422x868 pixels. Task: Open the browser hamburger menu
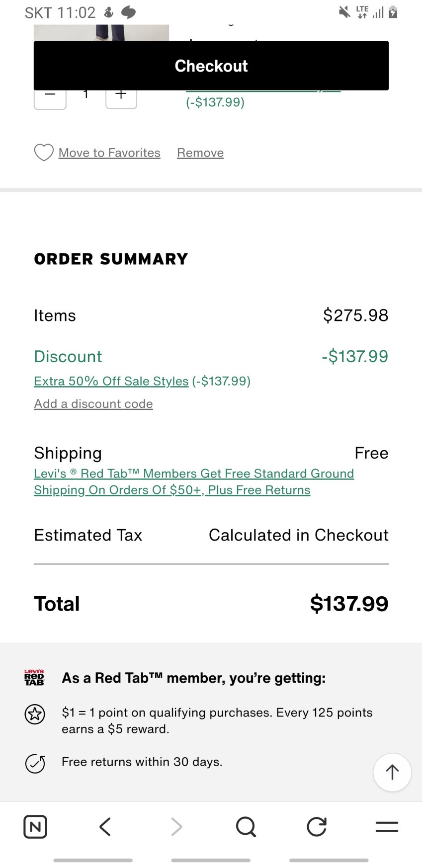[x=387, y=827]
